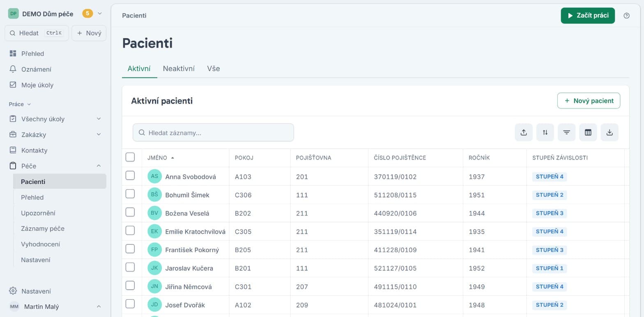Image resolution: width=644 pixels, height=317 pixels.
Task: Check the box for Anna Svobodová
Action: click(130, 176)
